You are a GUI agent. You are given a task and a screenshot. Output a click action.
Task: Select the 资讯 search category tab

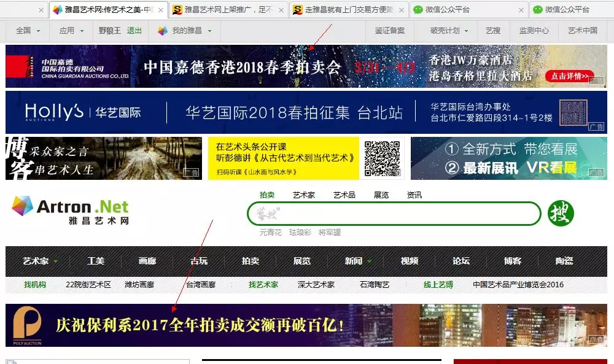pos(414,195)
